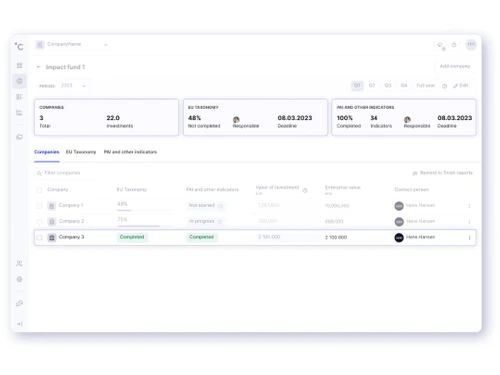Click the Add company button
Viewport: 500px width, 375px height.
click(x=455, y=66)
